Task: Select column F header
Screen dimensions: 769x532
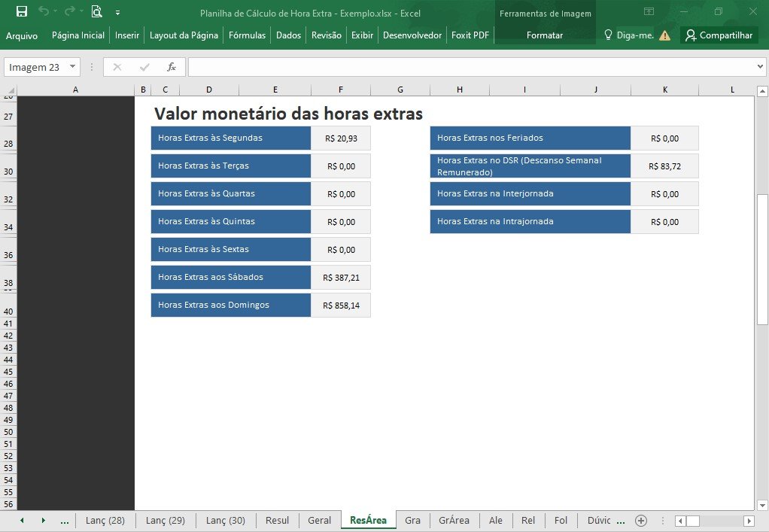Action: pos(341,90)
